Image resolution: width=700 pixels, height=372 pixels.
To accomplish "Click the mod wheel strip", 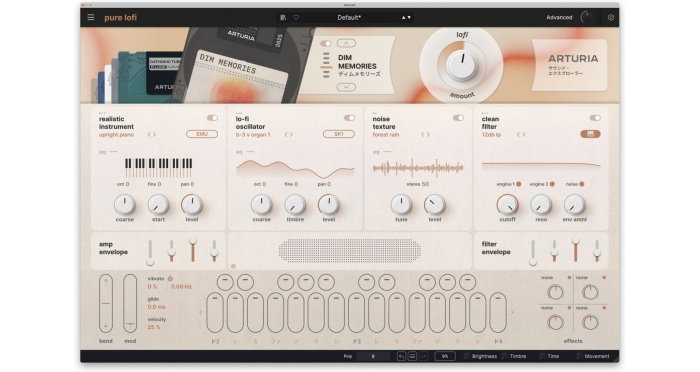I will [x=130, y=304].
